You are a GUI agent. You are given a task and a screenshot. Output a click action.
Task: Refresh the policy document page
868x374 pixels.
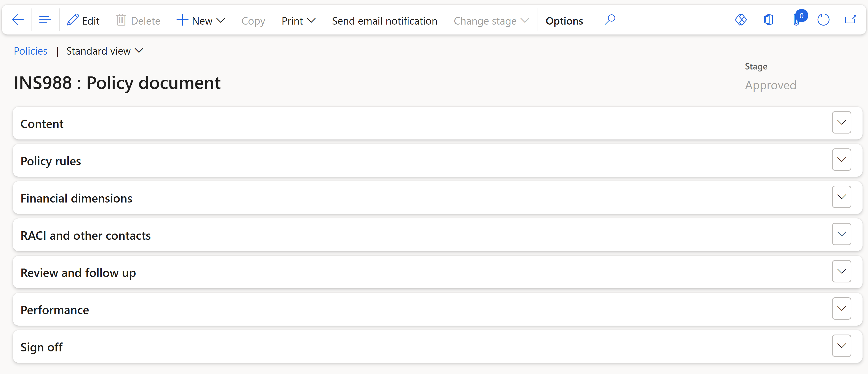tap(824, 20)
